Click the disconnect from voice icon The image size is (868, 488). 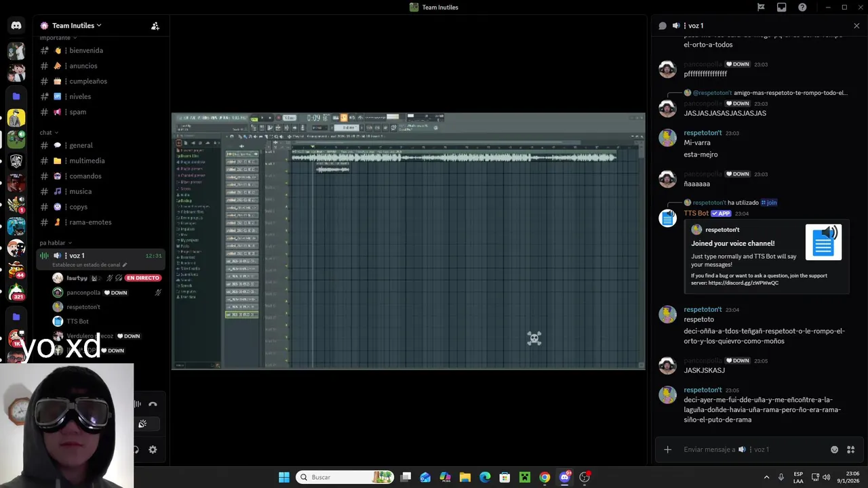pyautogui.click(x=153, y=404)
